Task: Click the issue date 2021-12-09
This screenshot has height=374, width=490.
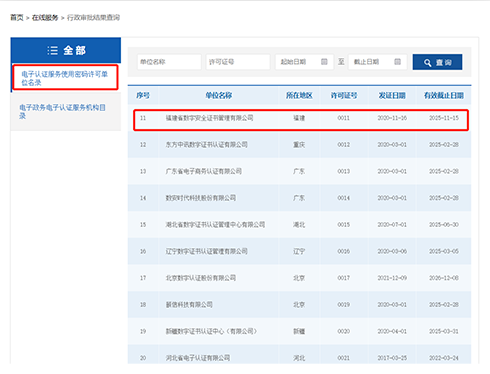Action: 392,278
